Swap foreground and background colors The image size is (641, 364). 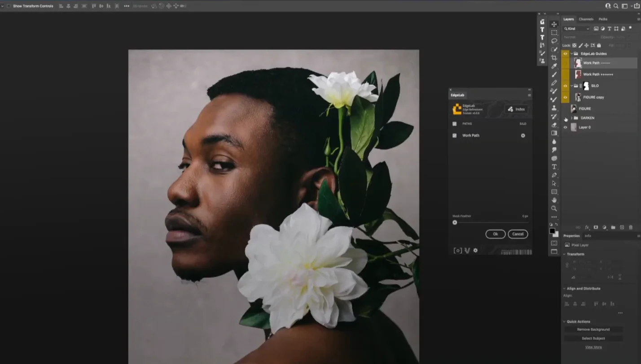pyautogui.click(x=557, y=225)
